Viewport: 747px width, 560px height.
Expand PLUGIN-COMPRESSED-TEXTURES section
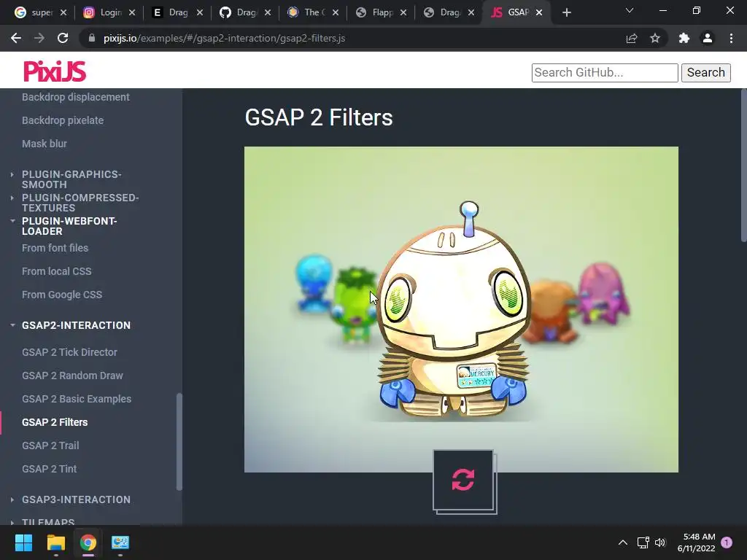click(80, 203)
